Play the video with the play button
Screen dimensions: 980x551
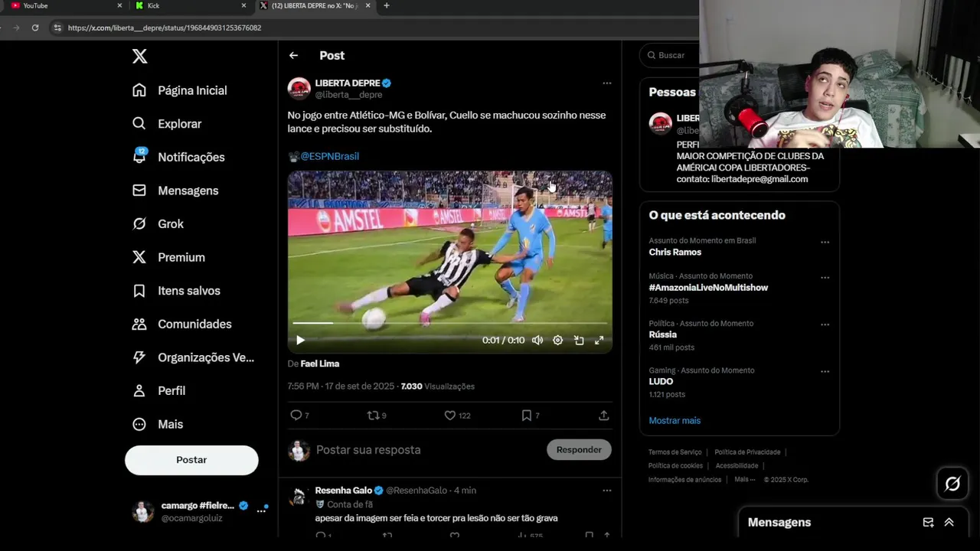point(300,341)
